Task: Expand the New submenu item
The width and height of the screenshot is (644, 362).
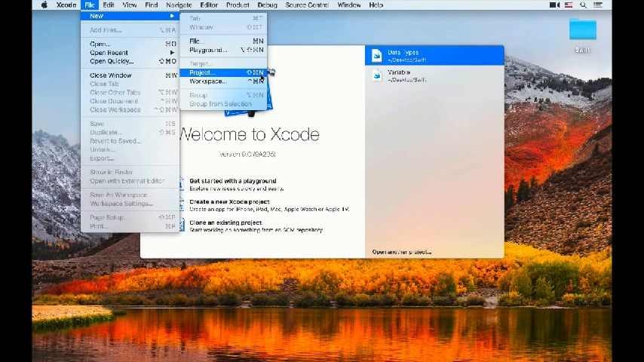Action: tap(130, 16)
